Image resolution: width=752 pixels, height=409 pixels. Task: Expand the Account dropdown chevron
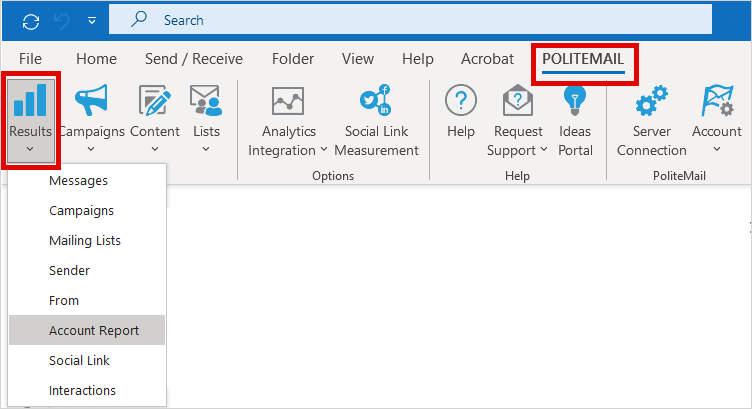717,149
